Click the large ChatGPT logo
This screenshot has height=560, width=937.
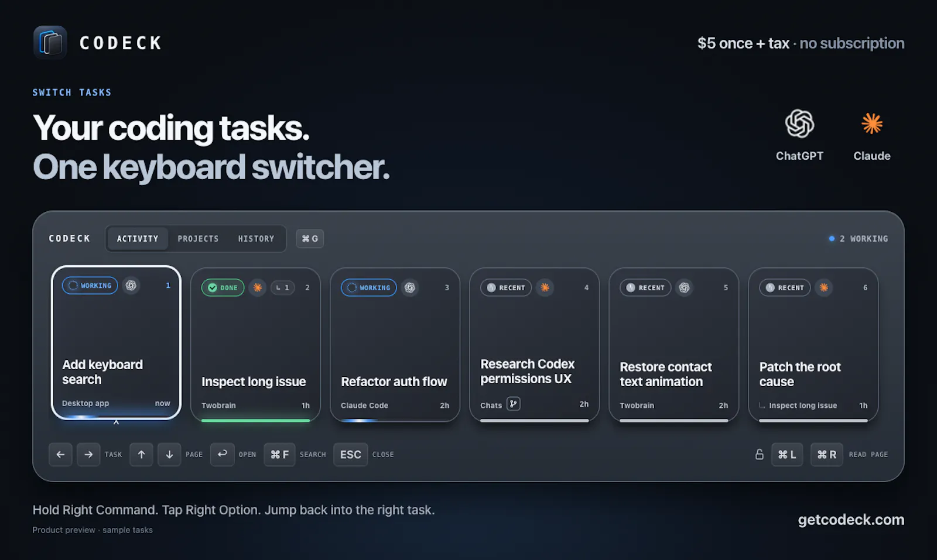point(799,123)
